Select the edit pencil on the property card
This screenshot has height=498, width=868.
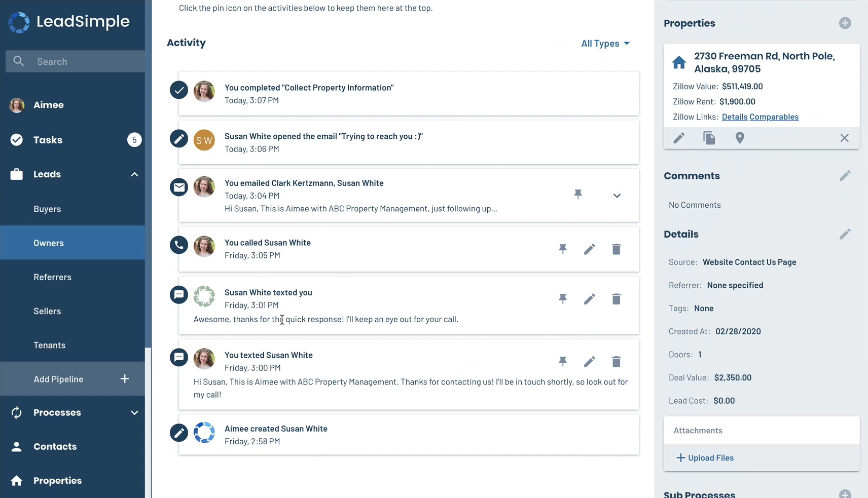(x=679, y=138)
